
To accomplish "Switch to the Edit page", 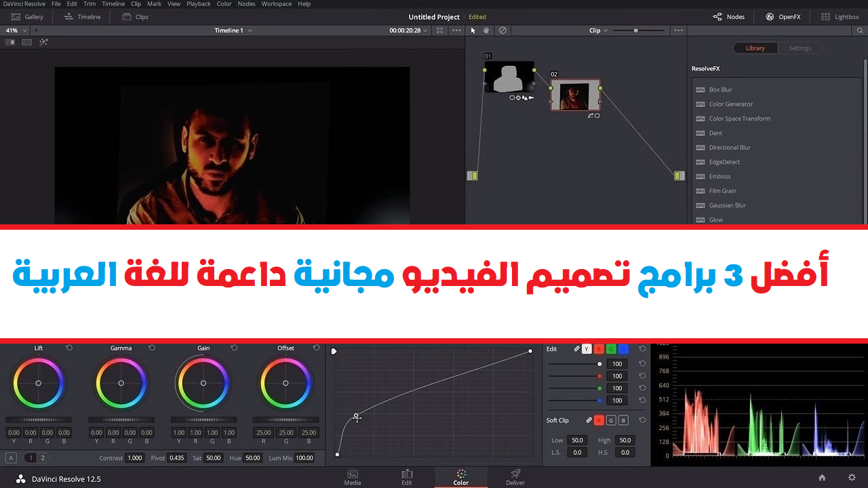I will point(407,477).
